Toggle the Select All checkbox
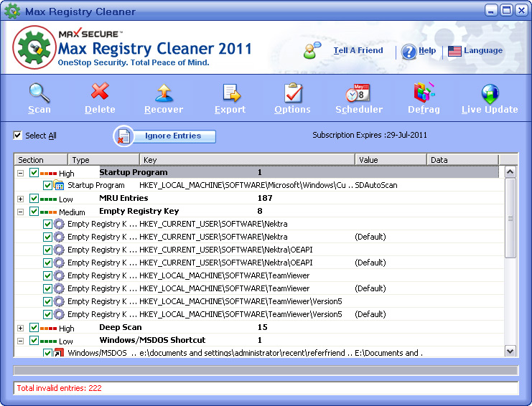532x406 pixels. (17, 136)
